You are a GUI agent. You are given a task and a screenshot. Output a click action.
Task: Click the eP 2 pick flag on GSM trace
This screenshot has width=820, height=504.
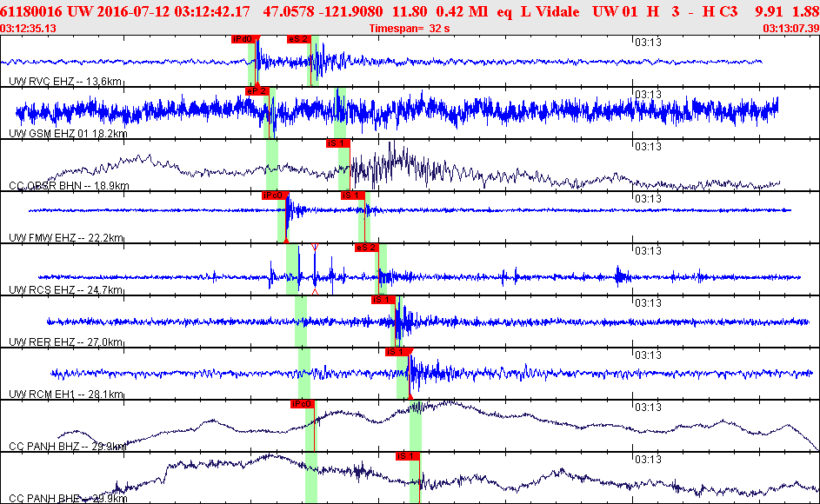[x=257, y=91]
